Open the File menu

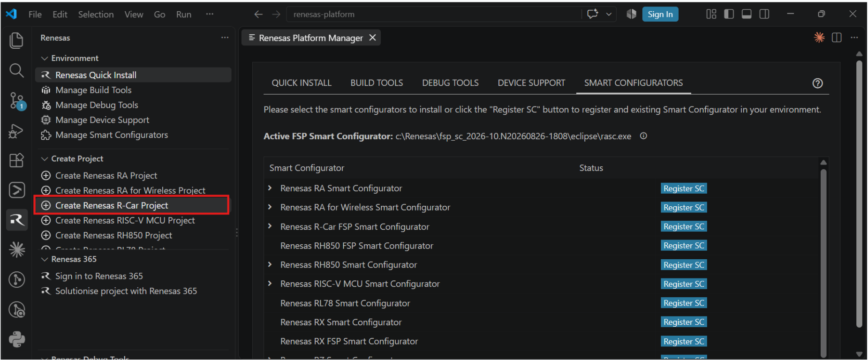(x=35, y=14)
